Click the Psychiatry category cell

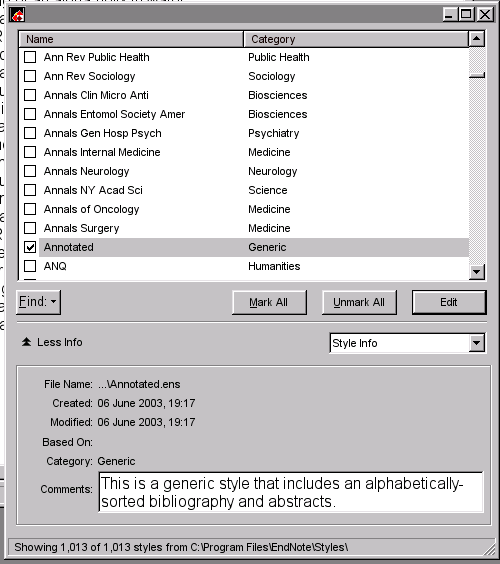(x=274, y=133)
